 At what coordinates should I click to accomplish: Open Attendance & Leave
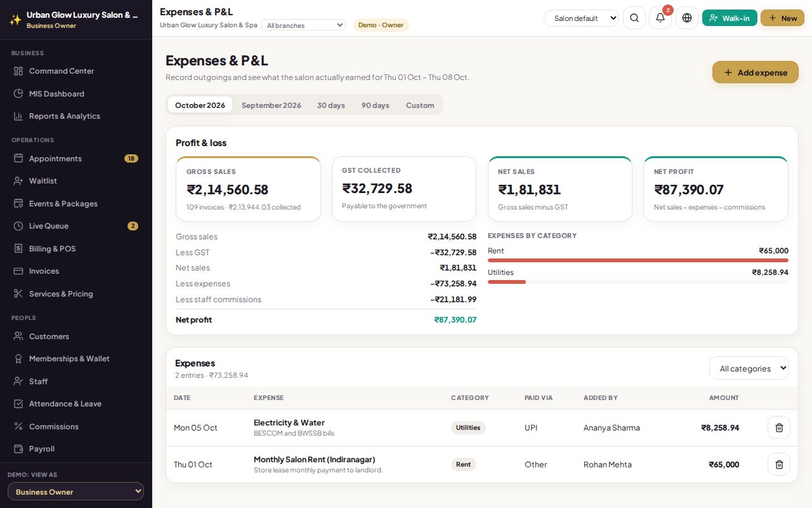76,404
